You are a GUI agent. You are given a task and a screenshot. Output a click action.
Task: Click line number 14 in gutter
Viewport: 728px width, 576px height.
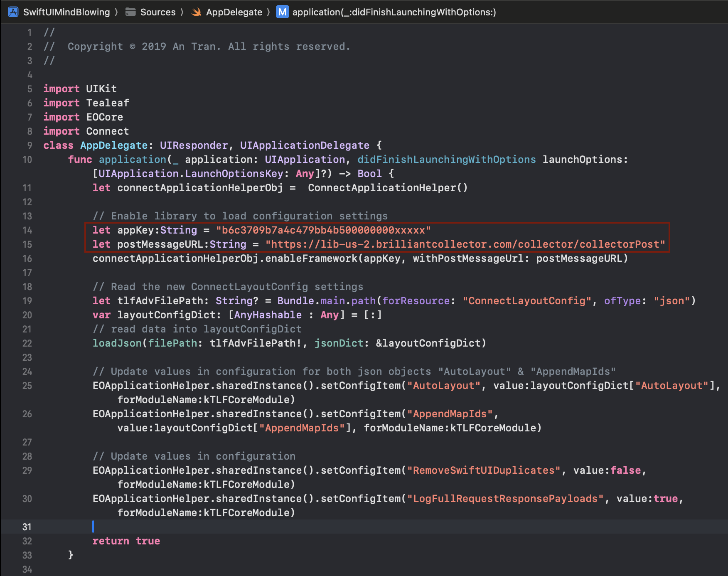point(27,230)
